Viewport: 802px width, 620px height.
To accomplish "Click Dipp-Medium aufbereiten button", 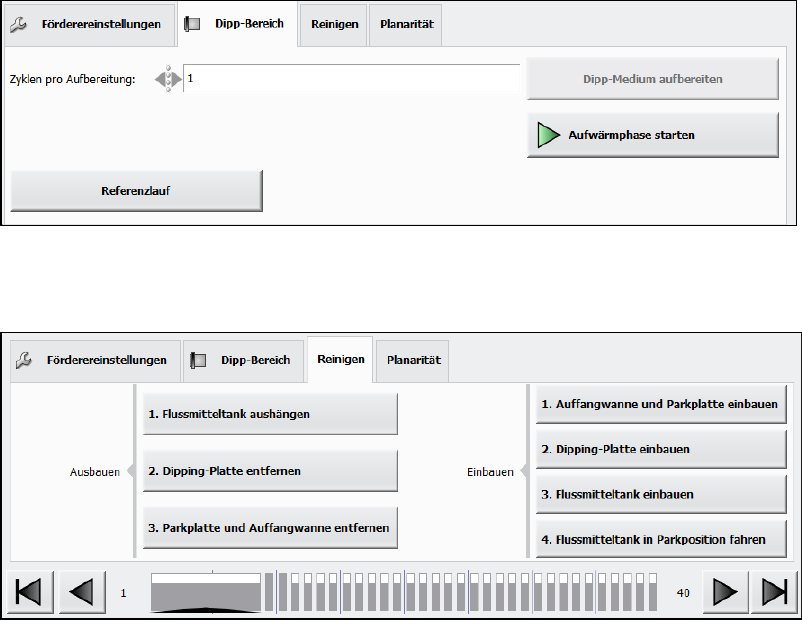I will pos(652,78).
